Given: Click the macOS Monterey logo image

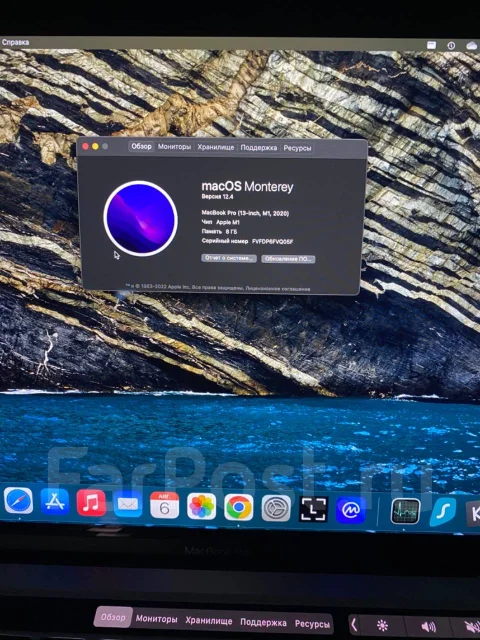Looking at the screenshot, I should click(140, 218).
